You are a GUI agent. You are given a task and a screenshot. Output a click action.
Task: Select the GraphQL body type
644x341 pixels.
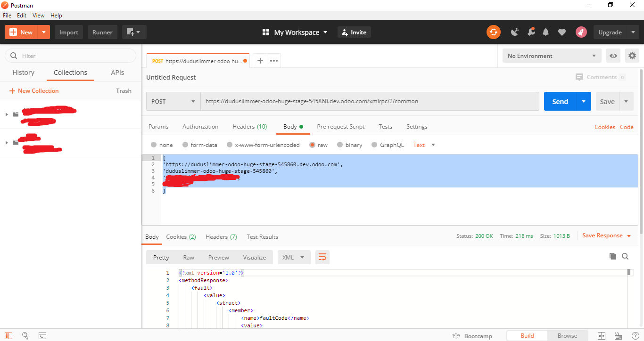tap(374, 145)
